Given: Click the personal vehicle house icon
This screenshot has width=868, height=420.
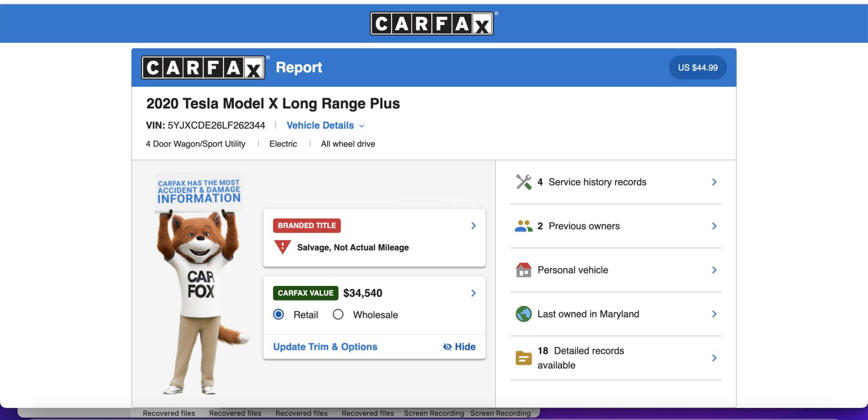Looking at the screenshot, I should click(x=524, y=270).
